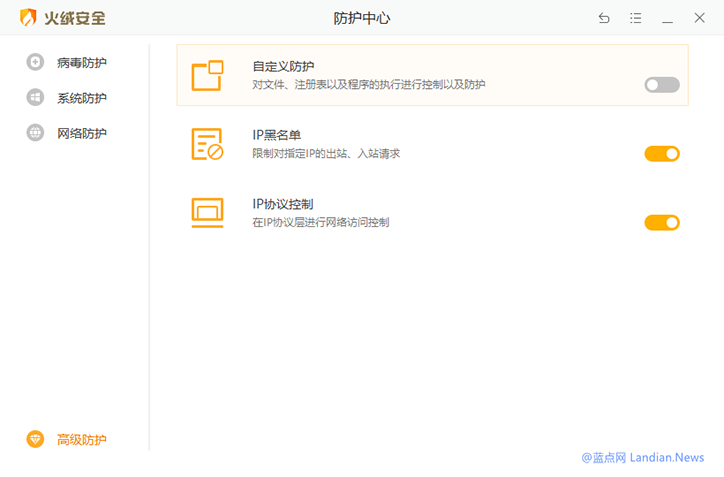Click the IP协议控制 description text
Image resolution: width=724 pixels, height=477 pixels.
pyautogui.click(x=320, y=222)
